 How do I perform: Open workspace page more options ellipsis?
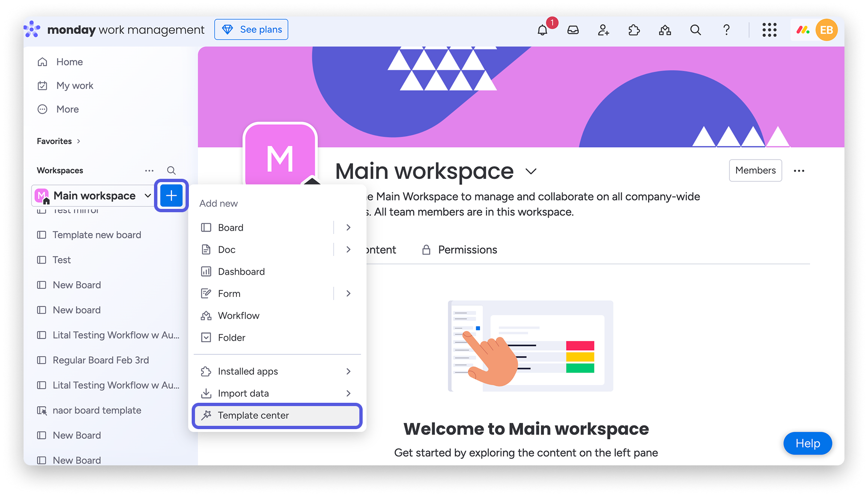(x=799, y=171)
